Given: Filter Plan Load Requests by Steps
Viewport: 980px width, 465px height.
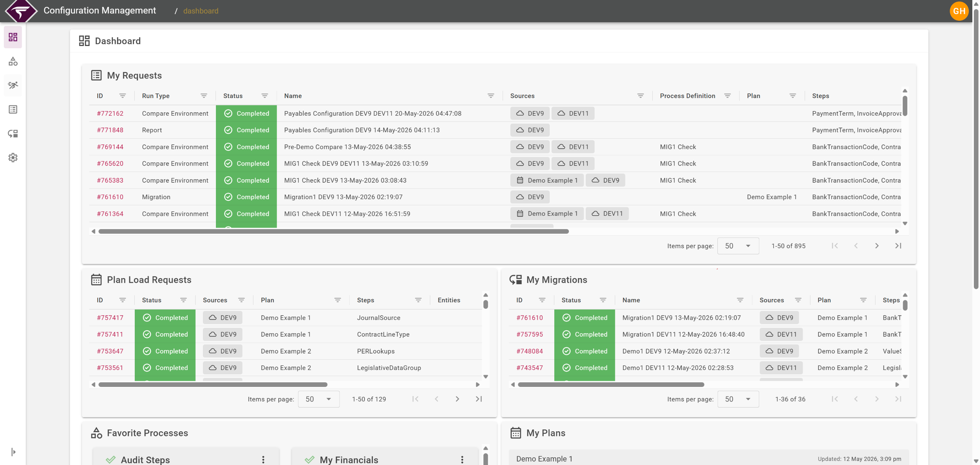Looking at the screenshot, I should [418, 300].
